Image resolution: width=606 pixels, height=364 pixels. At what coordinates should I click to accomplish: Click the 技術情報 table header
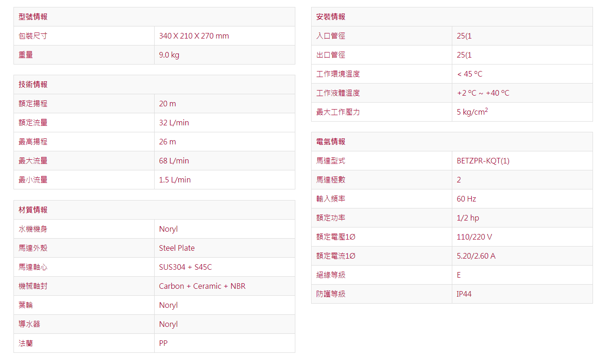[33, 84]
